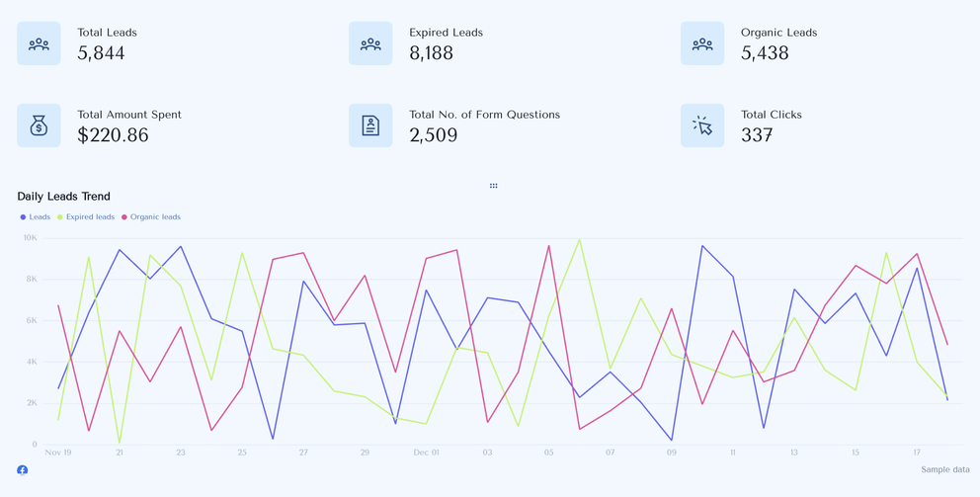Click the cursor icon for Total Clicks

[x=702, y=125]
